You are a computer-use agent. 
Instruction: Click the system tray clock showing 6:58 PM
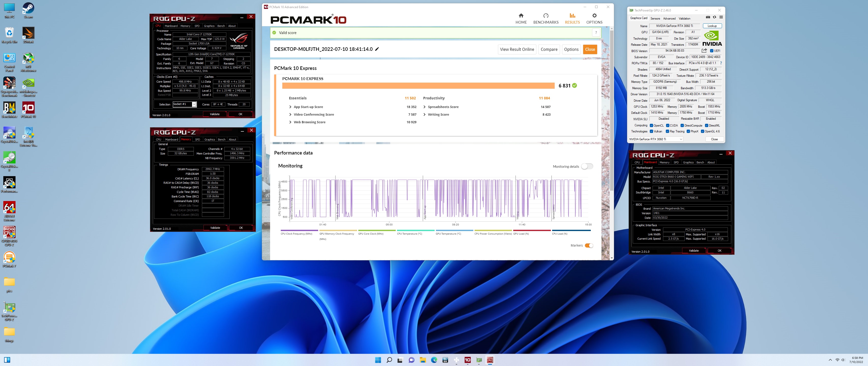pos(856,360)
